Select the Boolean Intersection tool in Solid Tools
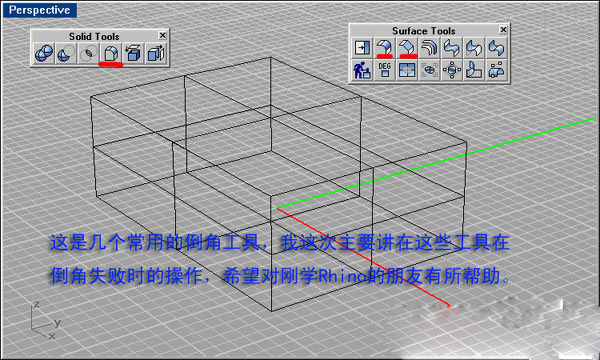Screen dimensions: 600x360 [x=88, y=53]
